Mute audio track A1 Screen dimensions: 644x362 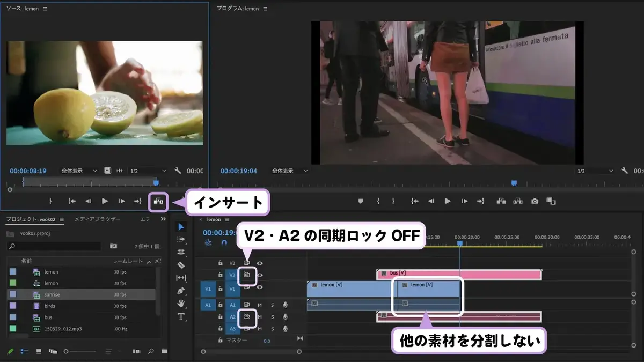pyautogui.click(x=260, y=305)
